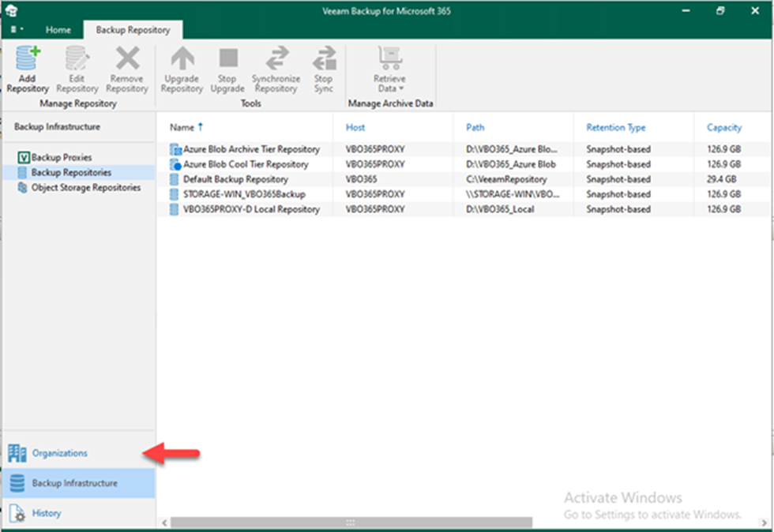
Task: Click the C:\VeeamRepository path cell
Action: (x=506, y=179)
